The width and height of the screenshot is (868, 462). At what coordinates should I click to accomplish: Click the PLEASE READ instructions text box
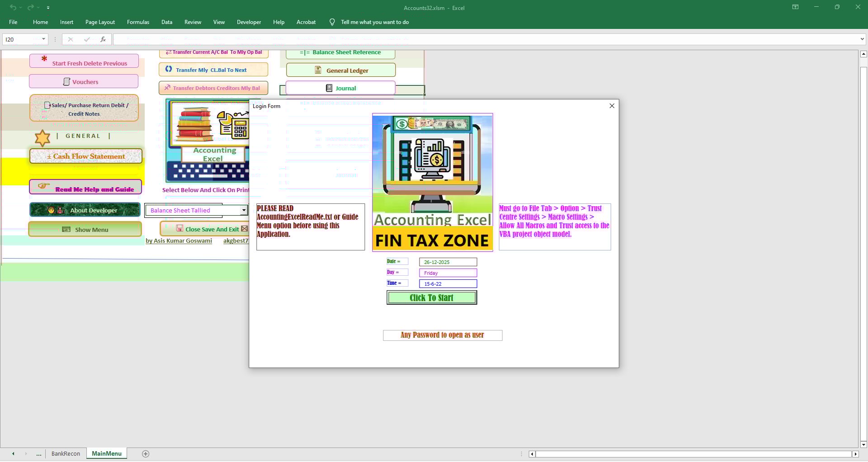tap(311, 227)
